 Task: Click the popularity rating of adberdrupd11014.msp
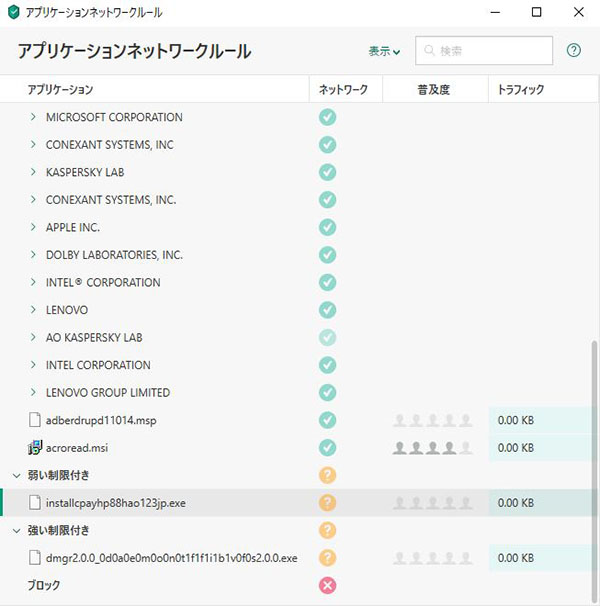pyautogui.click(x=433, y=420)
